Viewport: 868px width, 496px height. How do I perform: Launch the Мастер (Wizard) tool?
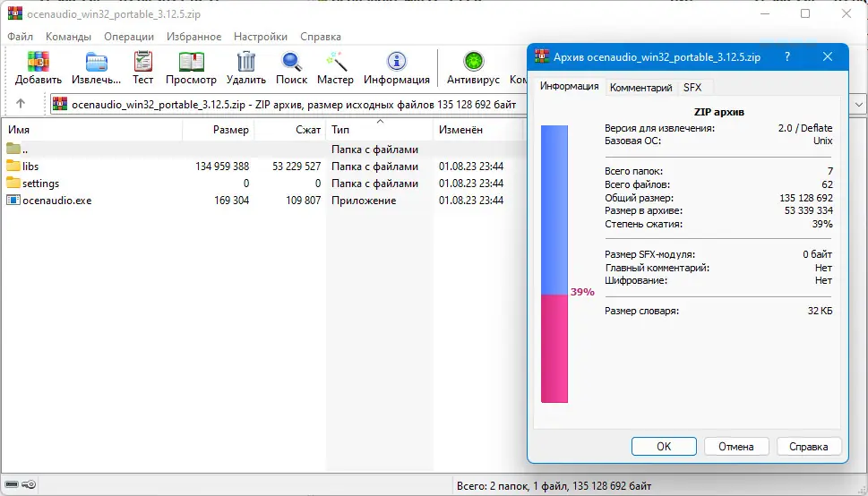click(x=335, y=62)
